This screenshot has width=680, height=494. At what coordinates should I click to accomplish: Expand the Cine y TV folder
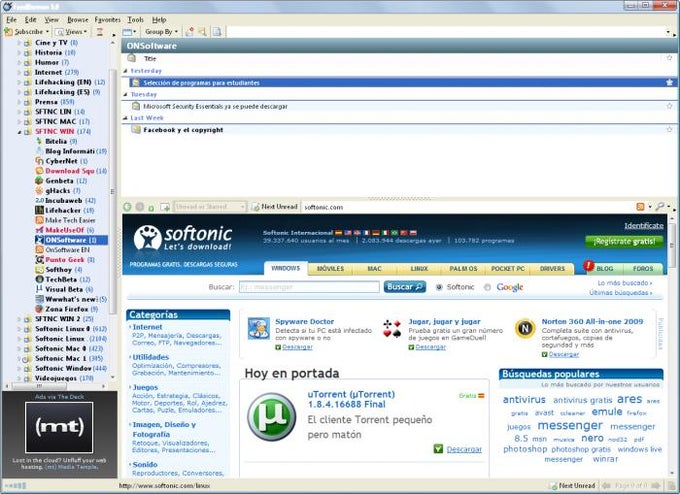[19, 43]
